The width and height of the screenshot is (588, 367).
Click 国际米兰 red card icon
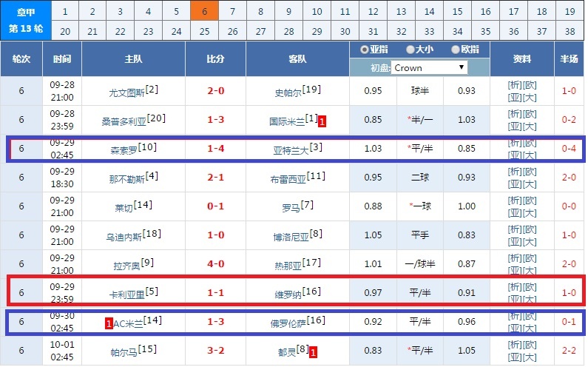[322, 121]
